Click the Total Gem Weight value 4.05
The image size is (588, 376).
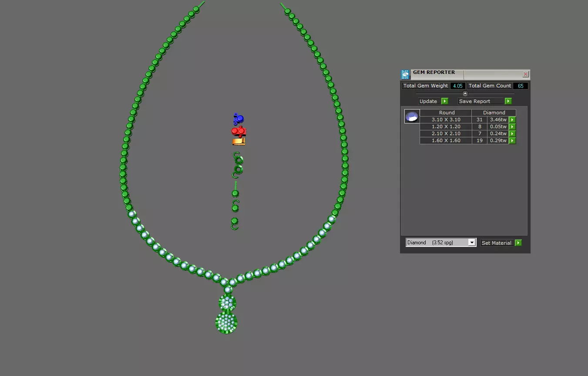[x=457, y=86]
